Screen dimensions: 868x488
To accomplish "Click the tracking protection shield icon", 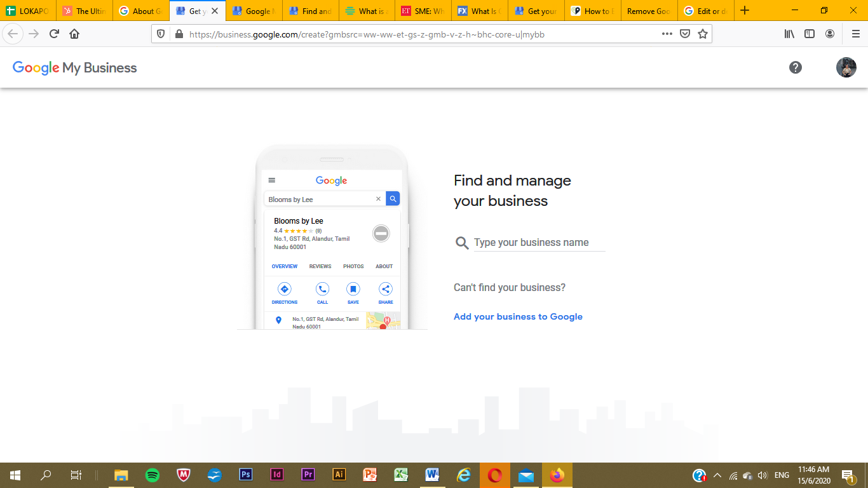I will [x=161, y=34].
